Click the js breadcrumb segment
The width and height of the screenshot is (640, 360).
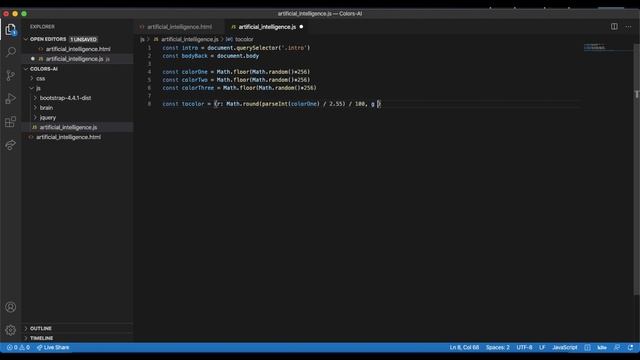click(x=142, y=39)
